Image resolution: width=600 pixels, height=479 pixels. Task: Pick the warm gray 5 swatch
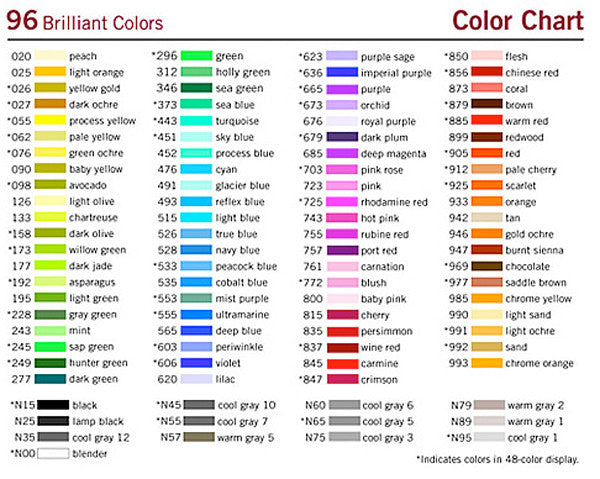[199, 437]
